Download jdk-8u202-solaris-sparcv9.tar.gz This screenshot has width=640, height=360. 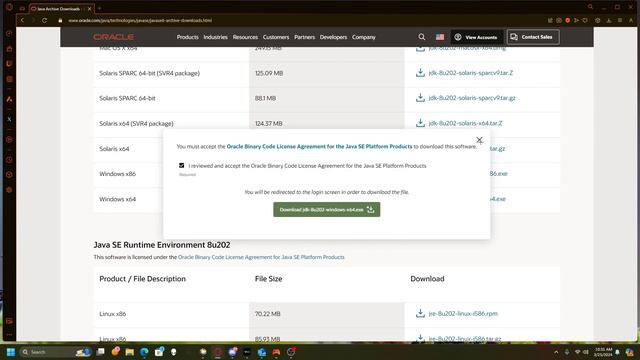472,98
